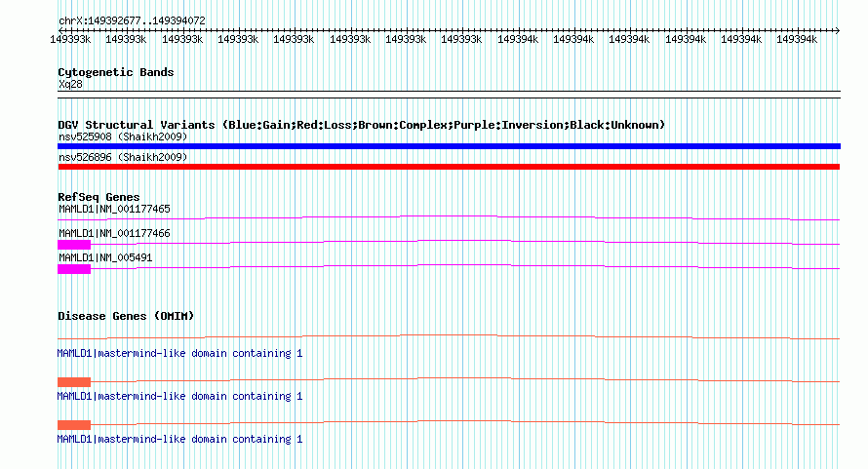Click orange exon block above second MAMLD1 link
The image size is (868, 469).
(x=74, y=382)
